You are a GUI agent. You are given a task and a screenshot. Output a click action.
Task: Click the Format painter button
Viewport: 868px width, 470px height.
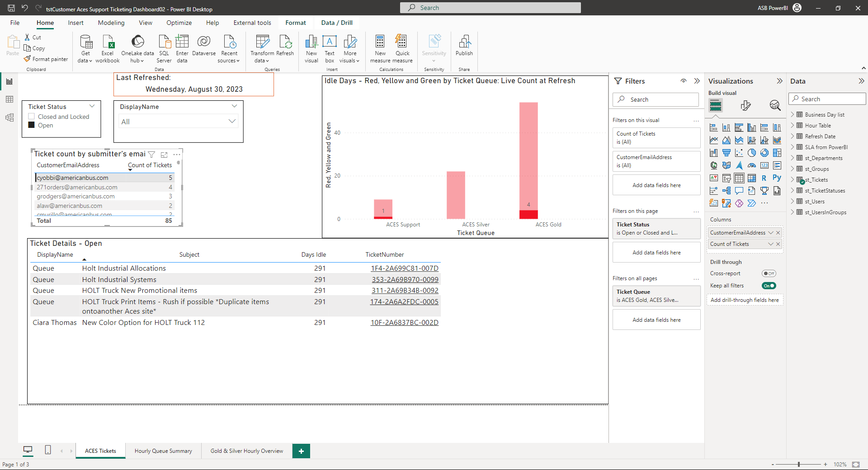pyautogui.click(x=46, y=59)
